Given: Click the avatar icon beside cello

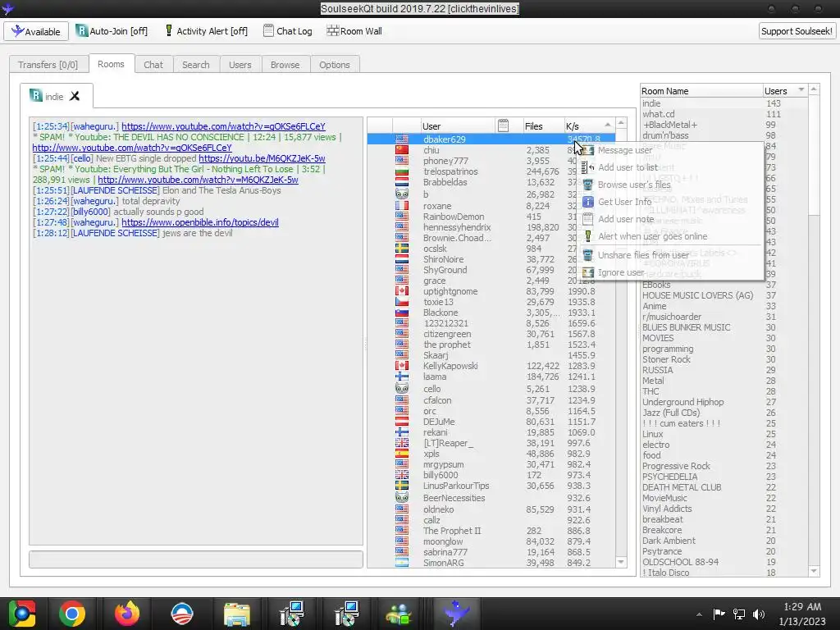Looking at the screenshot, I should tap(402, 388).
